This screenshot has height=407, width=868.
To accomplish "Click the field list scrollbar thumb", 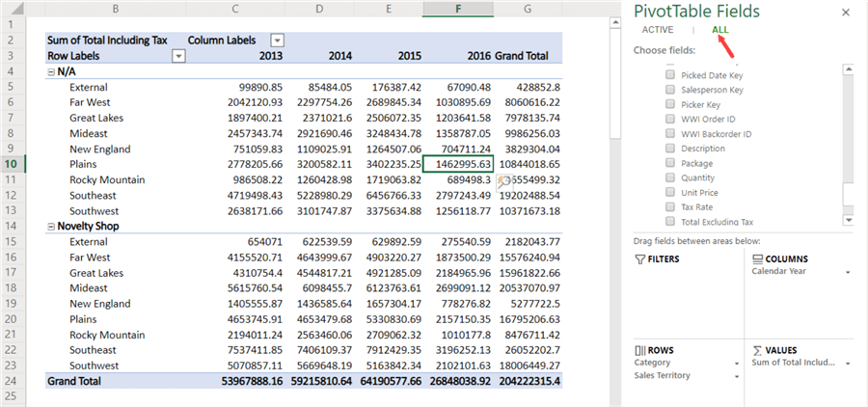I will point(848,196).
